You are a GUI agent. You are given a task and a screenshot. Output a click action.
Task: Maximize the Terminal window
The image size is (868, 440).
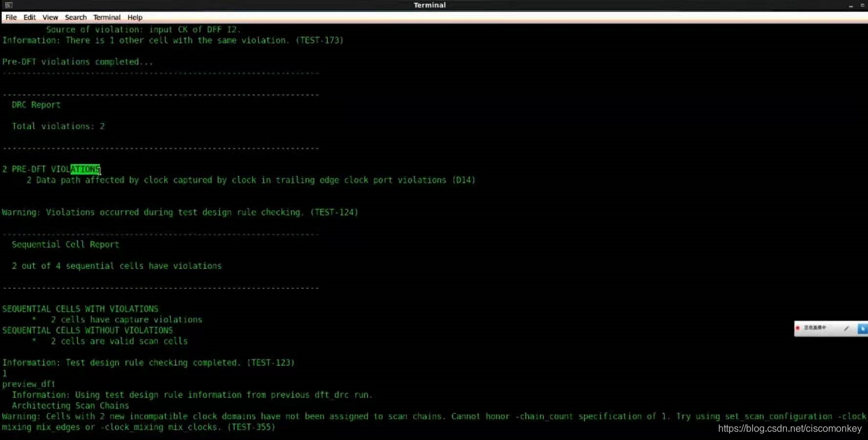(863, 5)
